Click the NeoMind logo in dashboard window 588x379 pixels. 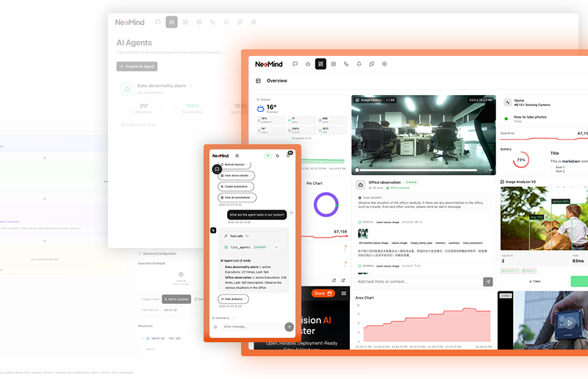(269, 64)
